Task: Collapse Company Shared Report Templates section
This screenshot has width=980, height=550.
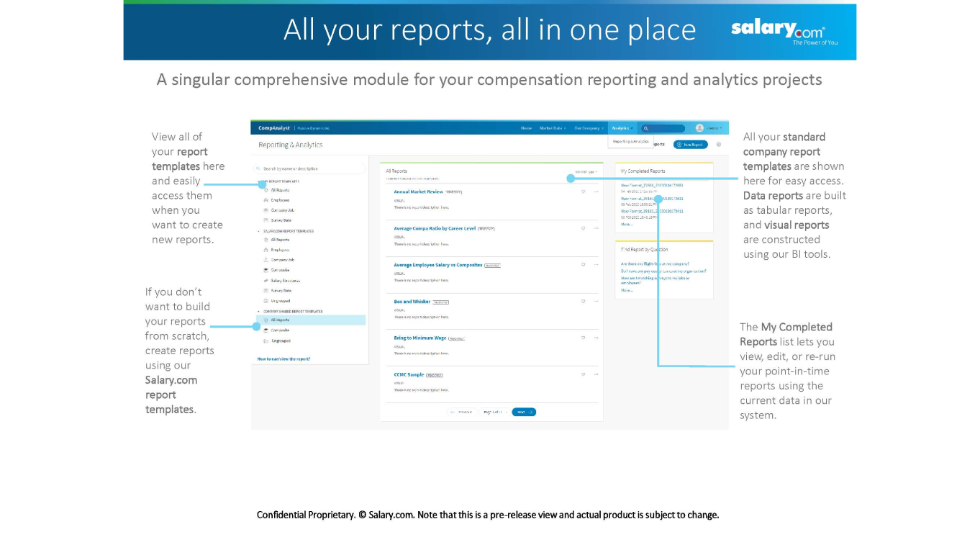Action: 259,312
